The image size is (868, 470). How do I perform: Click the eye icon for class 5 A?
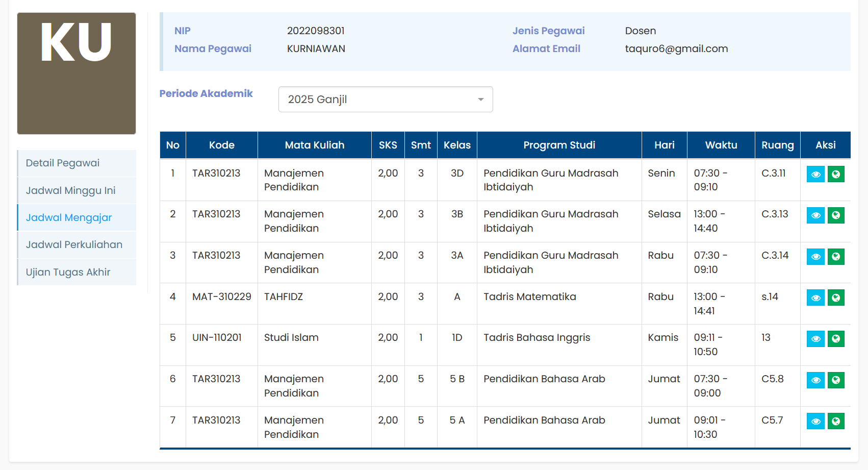pos(815,422)
